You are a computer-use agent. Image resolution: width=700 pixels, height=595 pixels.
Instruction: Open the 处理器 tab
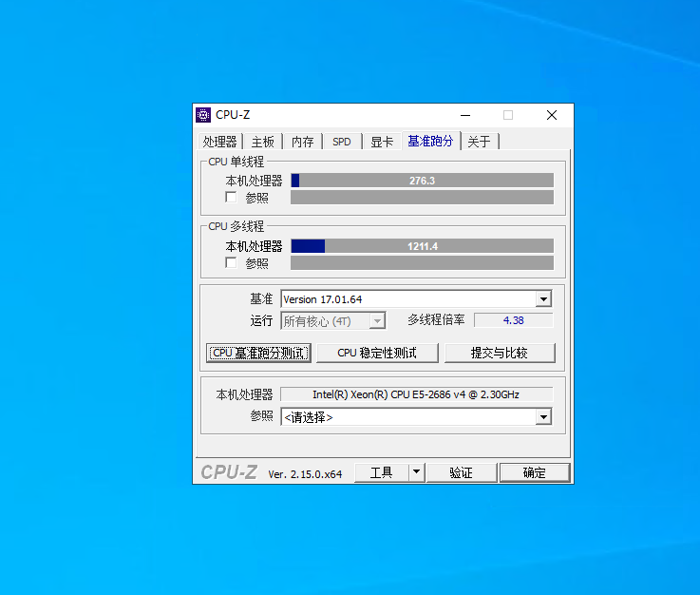(x=219, y=142)
